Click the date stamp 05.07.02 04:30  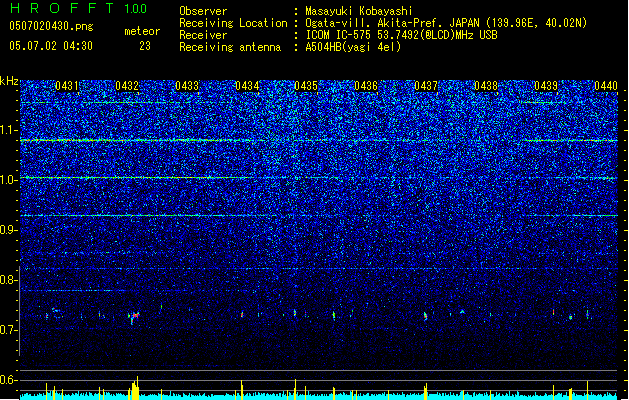[51, 46]
